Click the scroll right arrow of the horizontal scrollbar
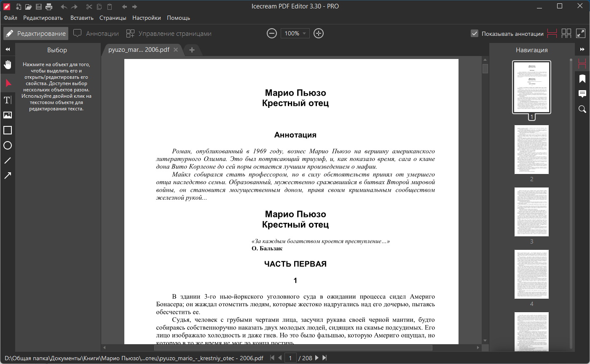 (x=478, y=348)
